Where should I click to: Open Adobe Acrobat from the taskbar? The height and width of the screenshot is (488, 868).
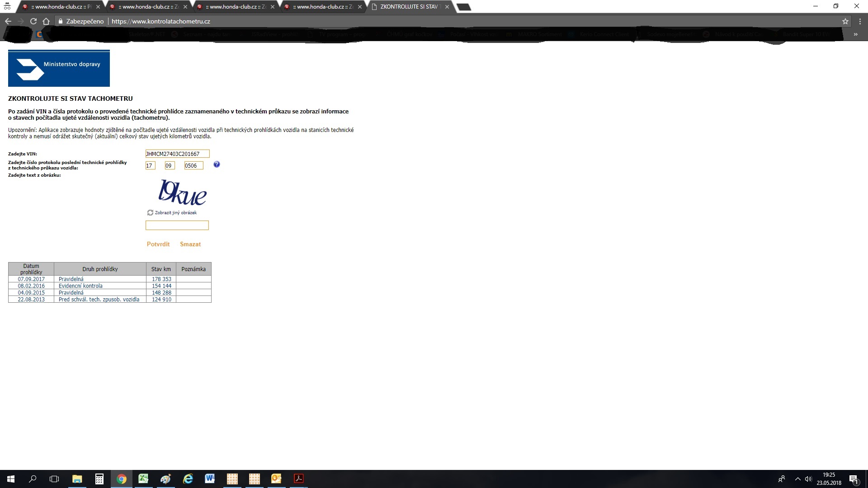pos(298,479)
